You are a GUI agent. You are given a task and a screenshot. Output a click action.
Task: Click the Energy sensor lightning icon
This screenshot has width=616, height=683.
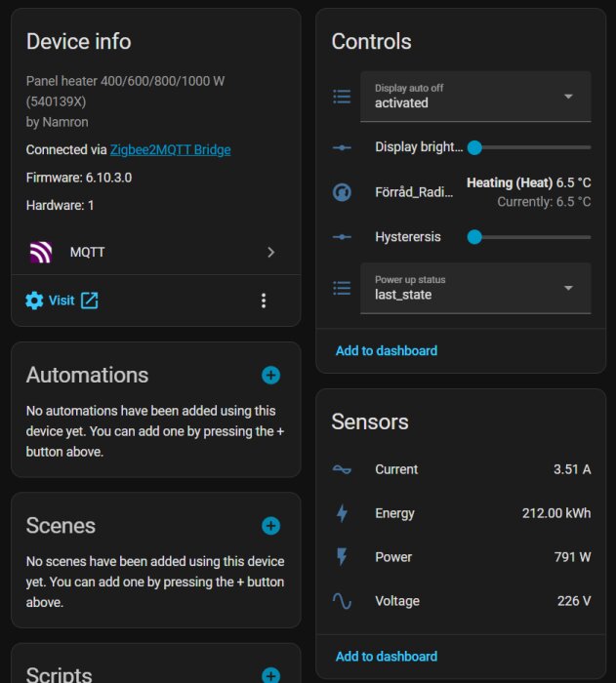pyautogui.click(x=342, y=513)
